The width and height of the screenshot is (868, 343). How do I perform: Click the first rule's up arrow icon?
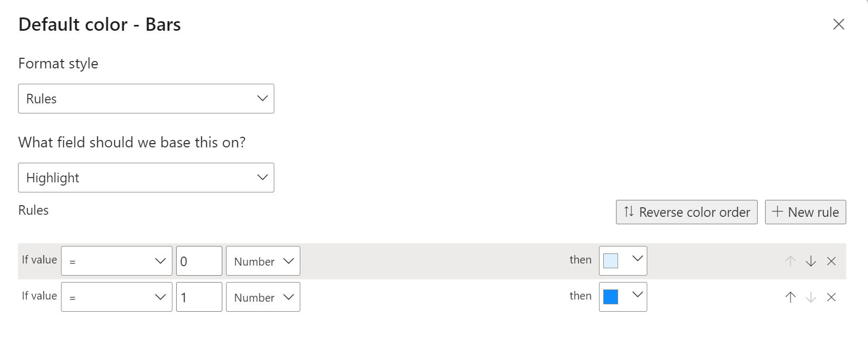tap(791, 261)
